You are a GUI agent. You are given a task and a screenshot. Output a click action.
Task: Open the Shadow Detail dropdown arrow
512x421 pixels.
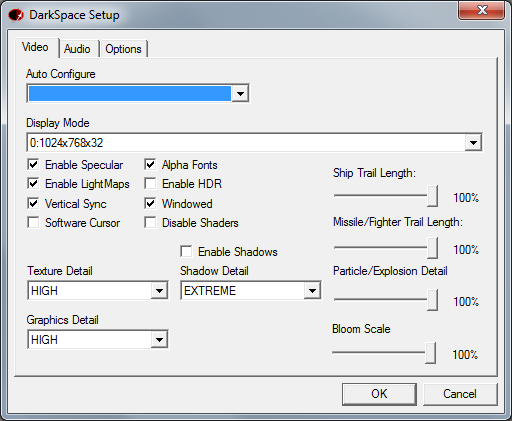tap(312, 291)
